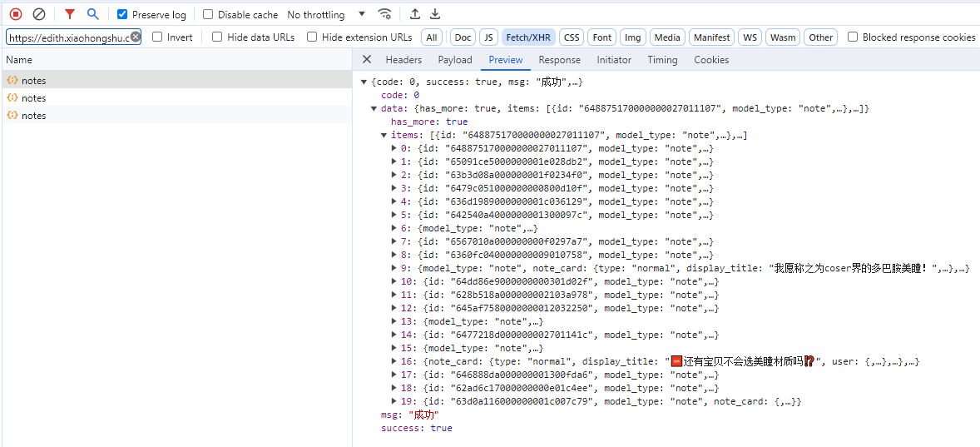Uncheck the Preserve log checkbox
Viewport: 980px width, 447px height.
(x=122, y=15)
